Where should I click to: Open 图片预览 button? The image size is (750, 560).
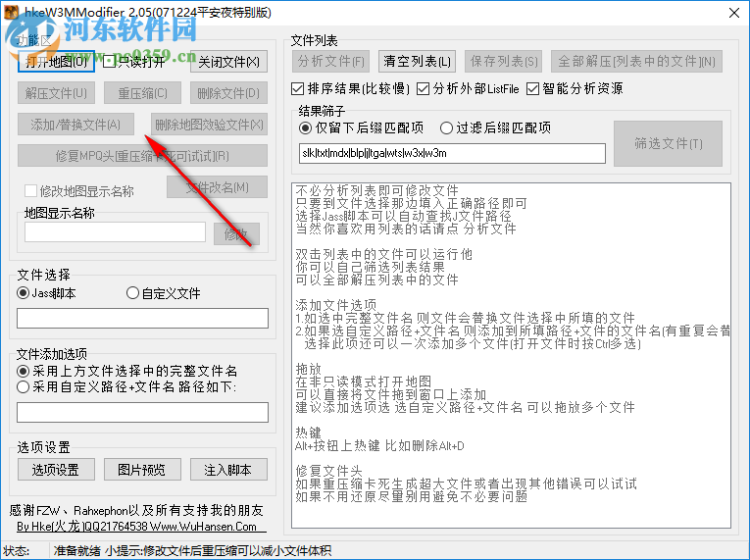[x=142, y=470]
